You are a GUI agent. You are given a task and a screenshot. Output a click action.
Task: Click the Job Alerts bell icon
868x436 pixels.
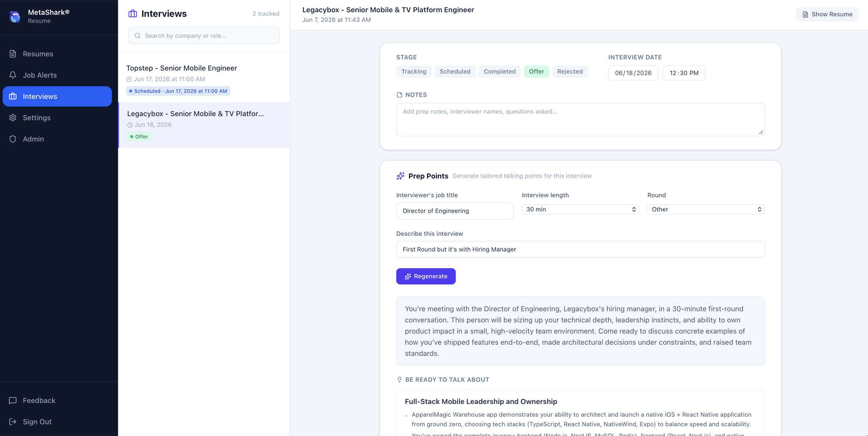point(13,75)
